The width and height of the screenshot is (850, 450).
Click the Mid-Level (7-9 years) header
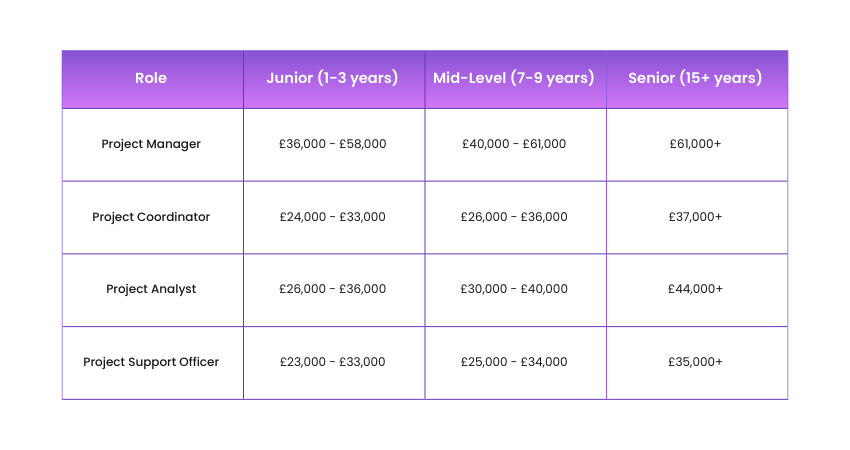514,78
